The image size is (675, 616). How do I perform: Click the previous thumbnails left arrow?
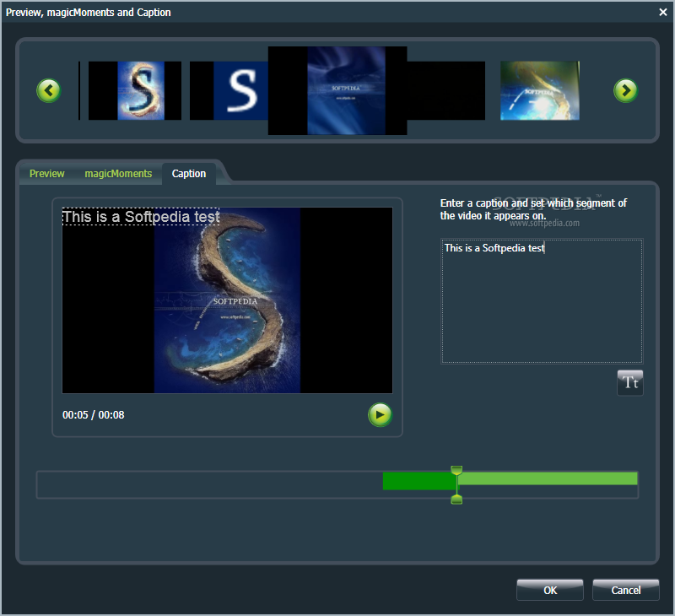click(49, 90)
